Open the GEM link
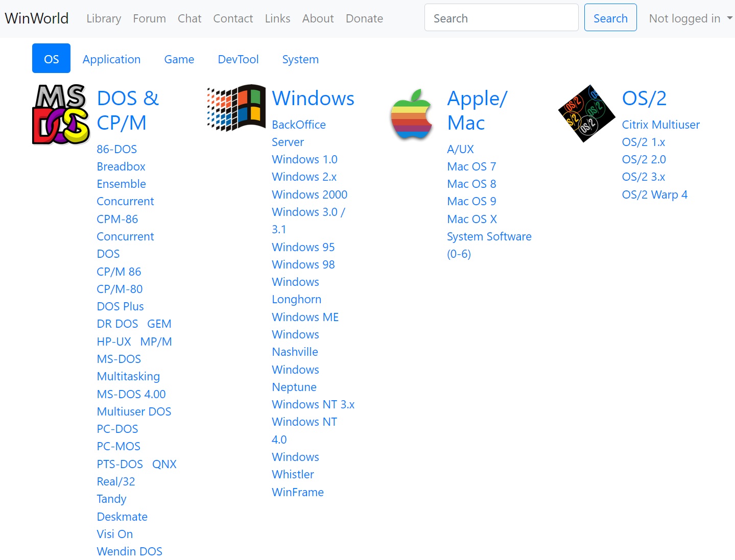The height and width of the screenshot is (560, 735). 159,324
